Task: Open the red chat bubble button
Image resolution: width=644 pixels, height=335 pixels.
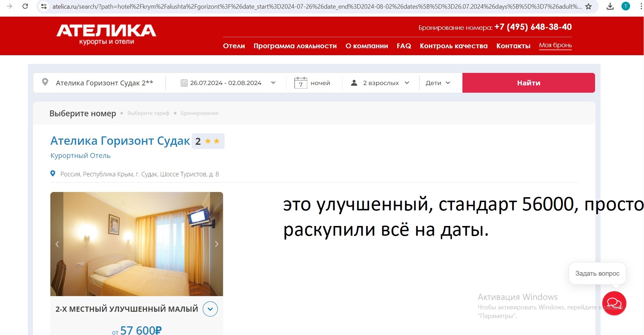Action: coord(614,303)
